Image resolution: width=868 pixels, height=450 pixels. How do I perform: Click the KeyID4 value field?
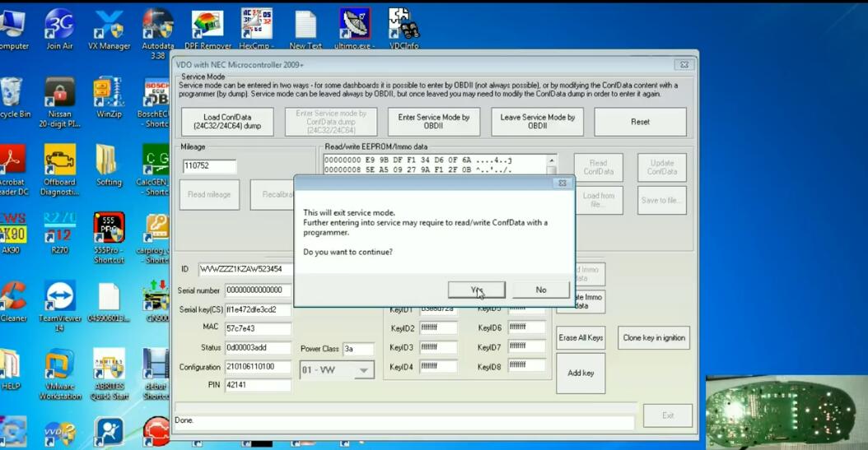click(438, 366)
